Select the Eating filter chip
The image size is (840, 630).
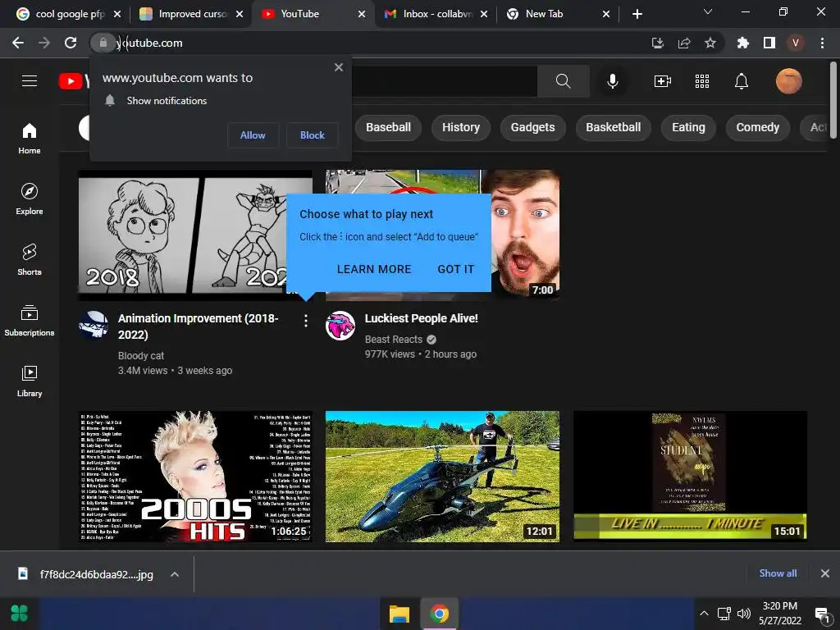[x=688, y=127]
